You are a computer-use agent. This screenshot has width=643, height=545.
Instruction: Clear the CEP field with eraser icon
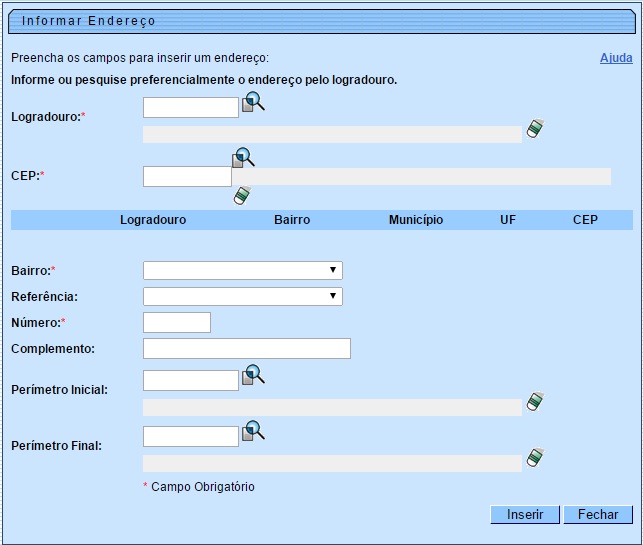click(x=241, y=196)
